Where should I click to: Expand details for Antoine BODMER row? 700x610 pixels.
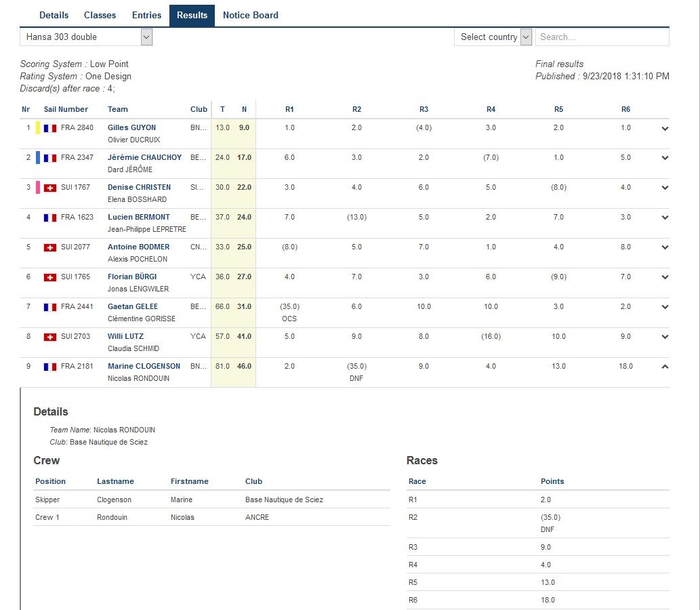(x=665, y=247)
